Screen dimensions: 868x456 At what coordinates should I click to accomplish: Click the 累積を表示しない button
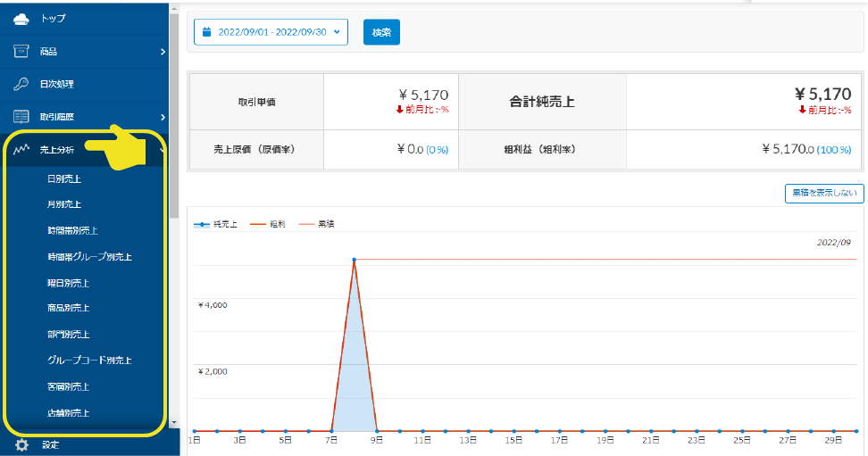click(823, 193)
